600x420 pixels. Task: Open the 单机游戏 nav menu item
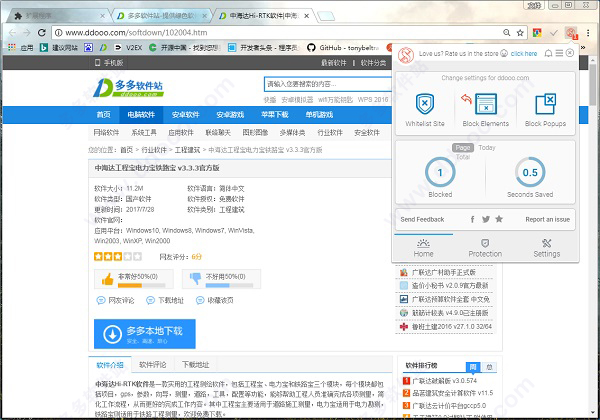pos(319,115)
